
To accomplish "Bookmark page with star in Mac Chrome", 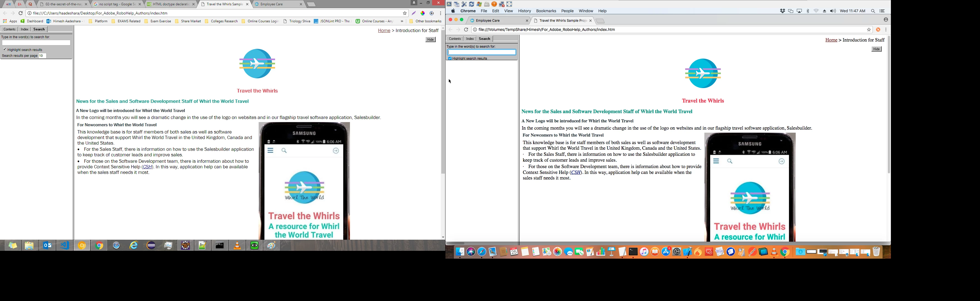I will pos(869,30).
